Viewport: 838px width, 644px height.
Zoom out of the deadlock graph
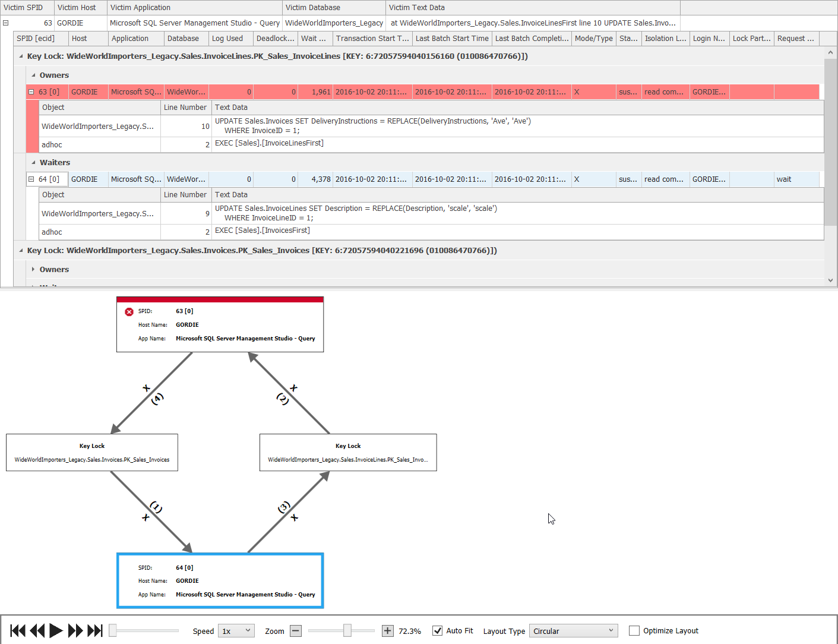[x=295, y=631]
